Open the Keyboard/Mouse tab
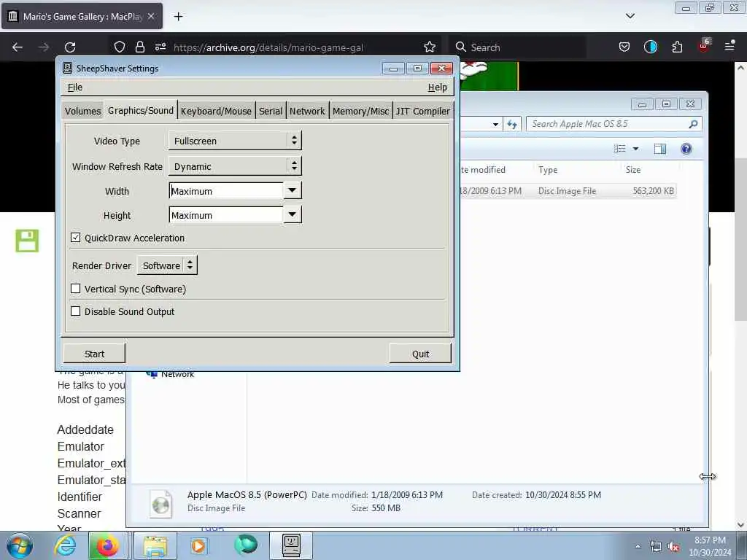The image size is (747, 560). click(x=216, y=111)
